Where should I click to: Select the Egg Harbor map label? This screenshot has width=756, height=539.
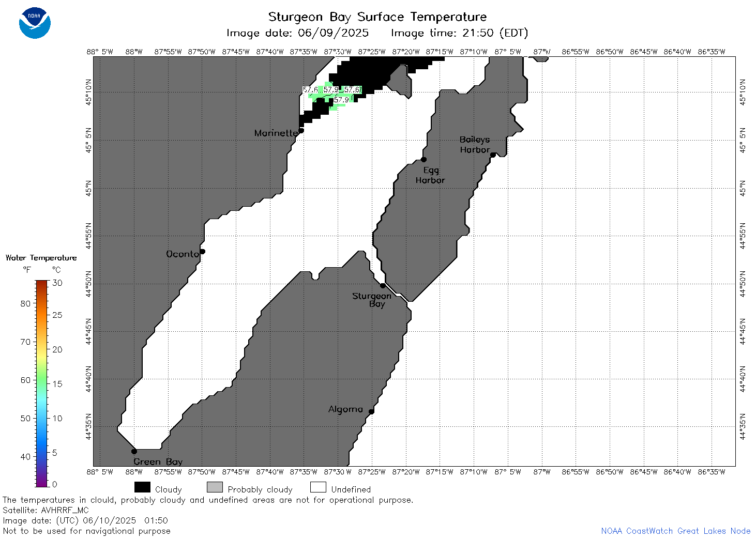[x=430, y=175]
